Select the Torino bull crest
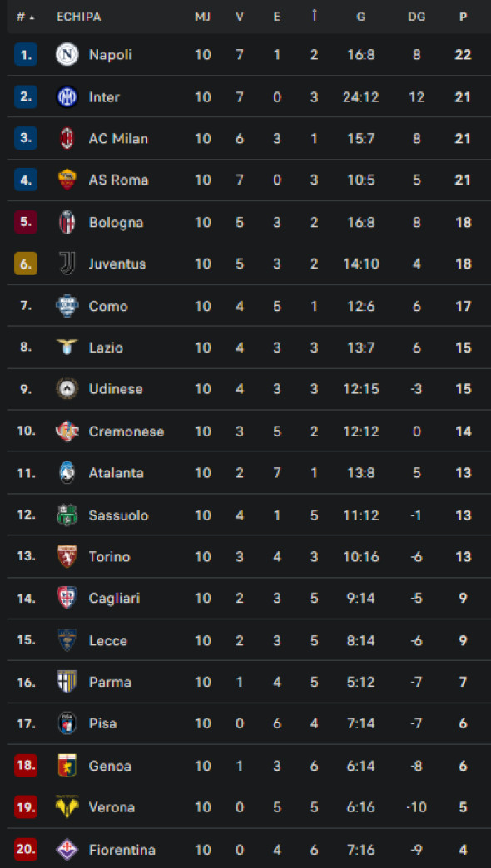 coord(68,556)
